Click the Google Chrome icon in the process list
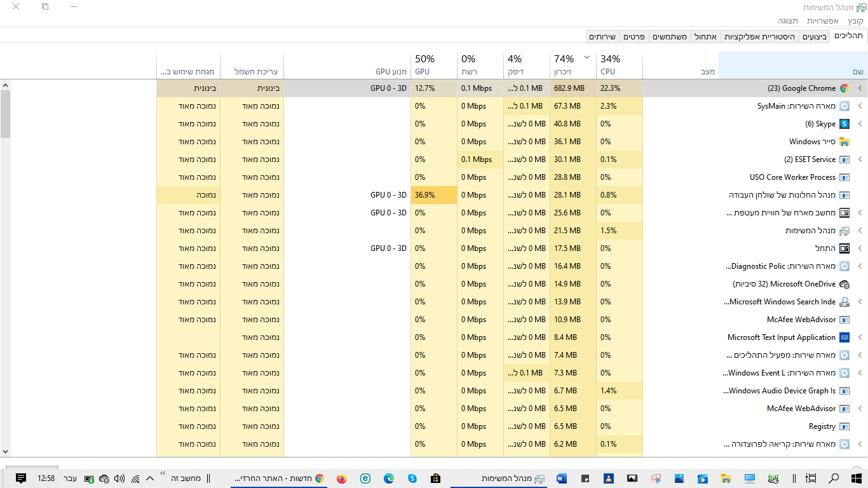Screen dimensions: 868x488 [844, 88]
